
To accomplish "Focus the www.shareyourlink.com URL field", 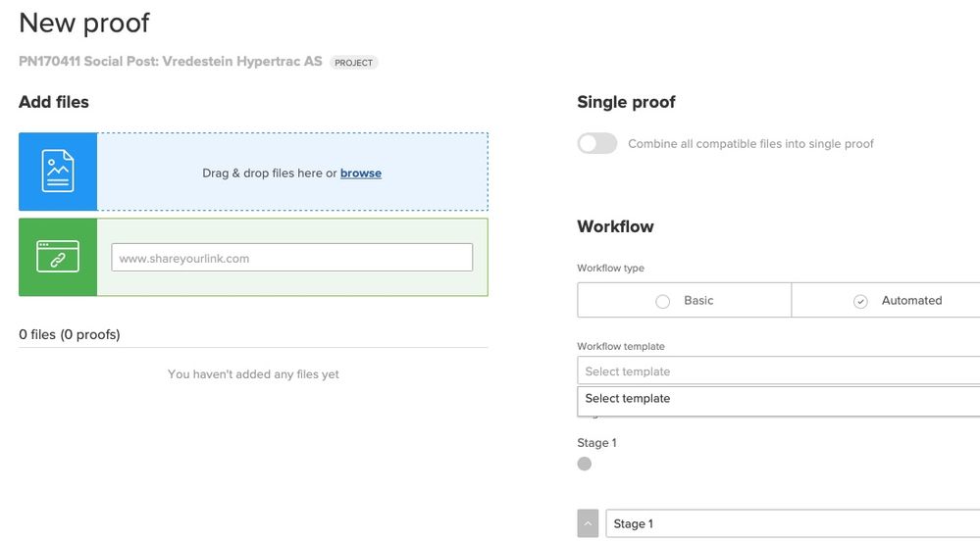I will (x=291, y=258).
